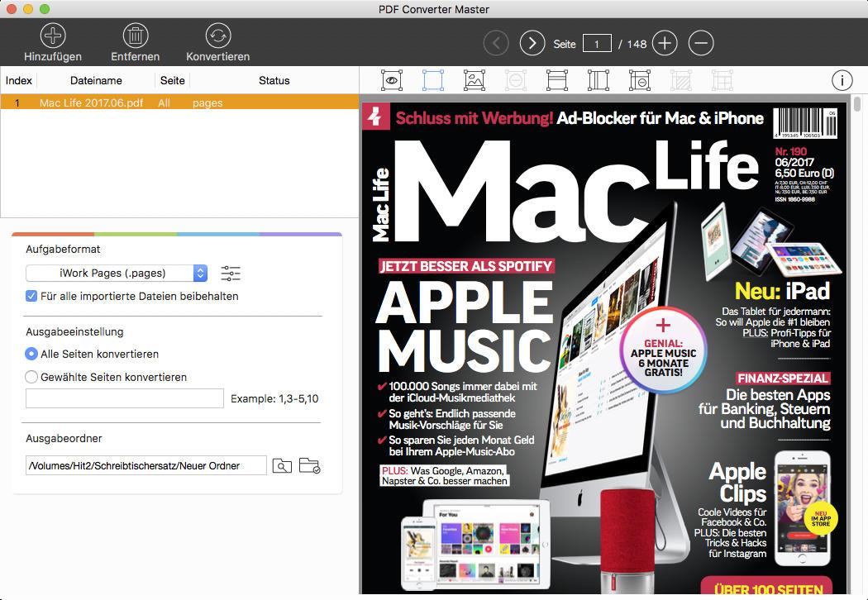Select the image area marking tool
Viewport: 868px width, 600px height.
click(475, 80)
